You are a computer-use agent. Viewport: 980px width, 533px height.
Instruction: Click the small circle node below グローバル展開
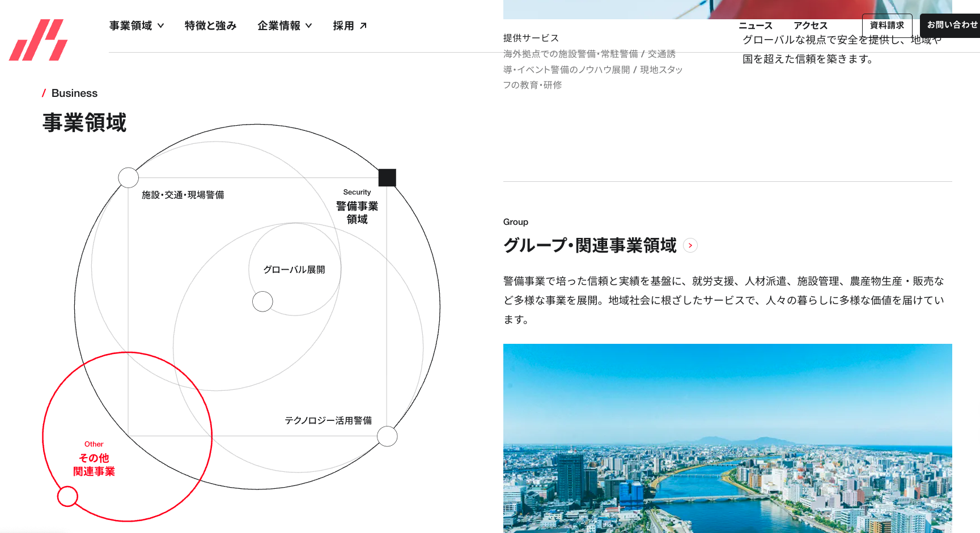click(x=262, y=301)
